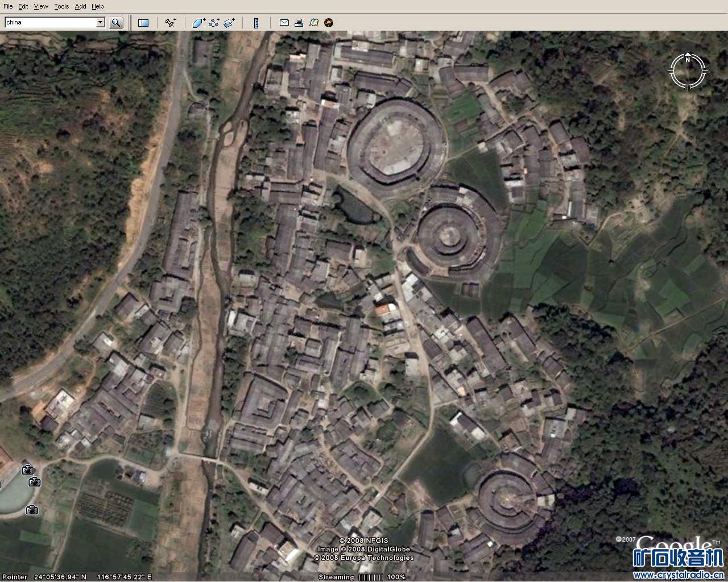Add an image overlay from toolbar

229,23
